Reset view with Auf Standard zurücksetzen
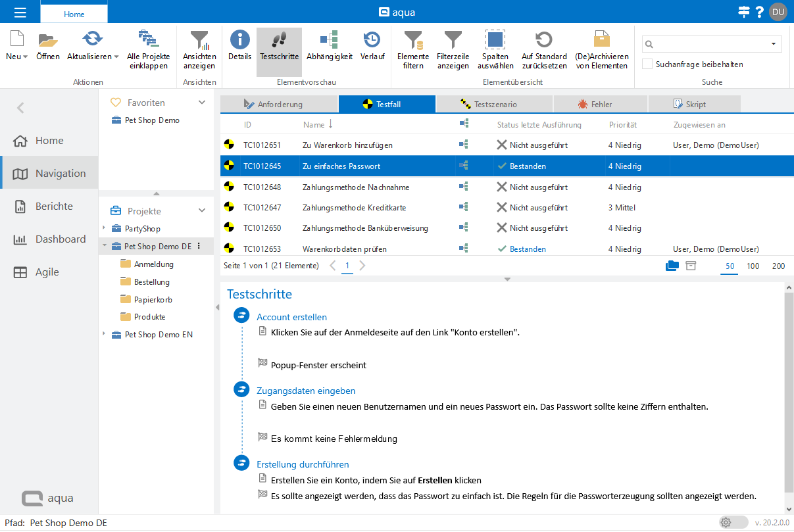Viewport: 794px width, 532px height. 544,42
